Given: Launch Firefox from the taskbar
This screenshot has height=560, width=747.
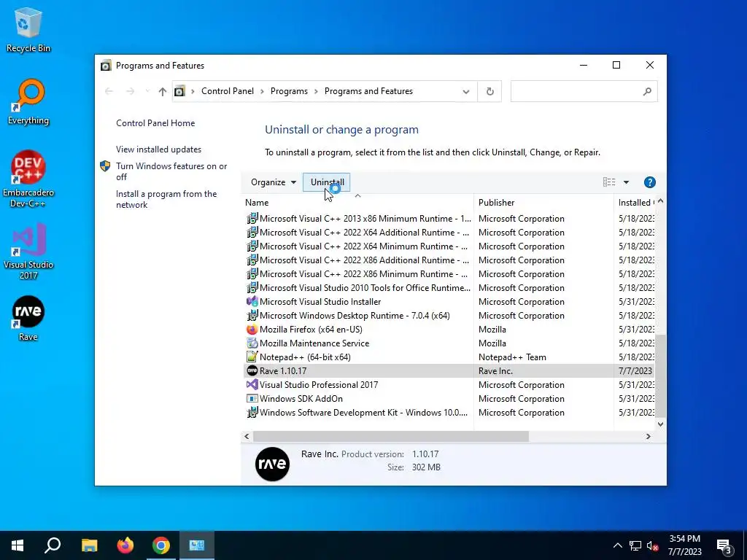Looking at the screenshot, I should click(x=125, y=545).
